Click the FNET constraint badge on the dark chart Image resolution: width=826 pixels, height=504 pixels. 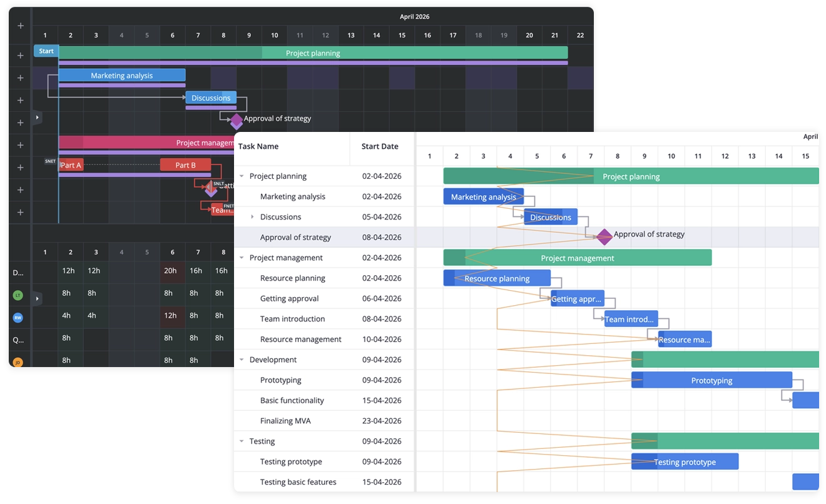pyautogui.click(x=228, y=206)
